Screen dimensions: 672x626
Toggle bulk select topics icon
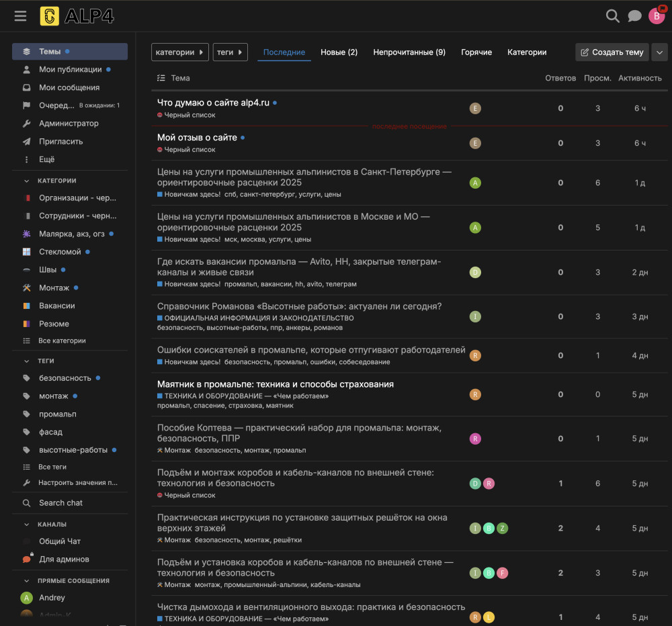click(161, 78)
